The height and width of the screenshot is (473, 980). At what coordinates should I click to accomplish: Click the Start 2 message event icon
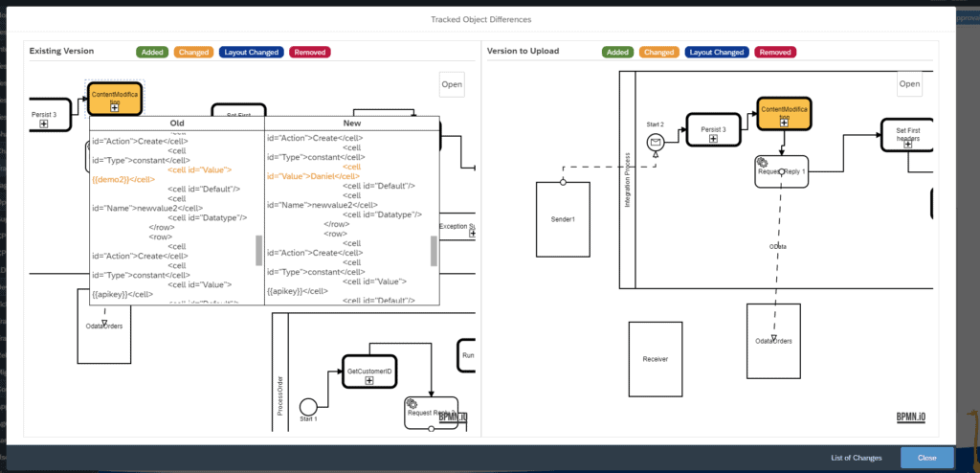[655, 142]
